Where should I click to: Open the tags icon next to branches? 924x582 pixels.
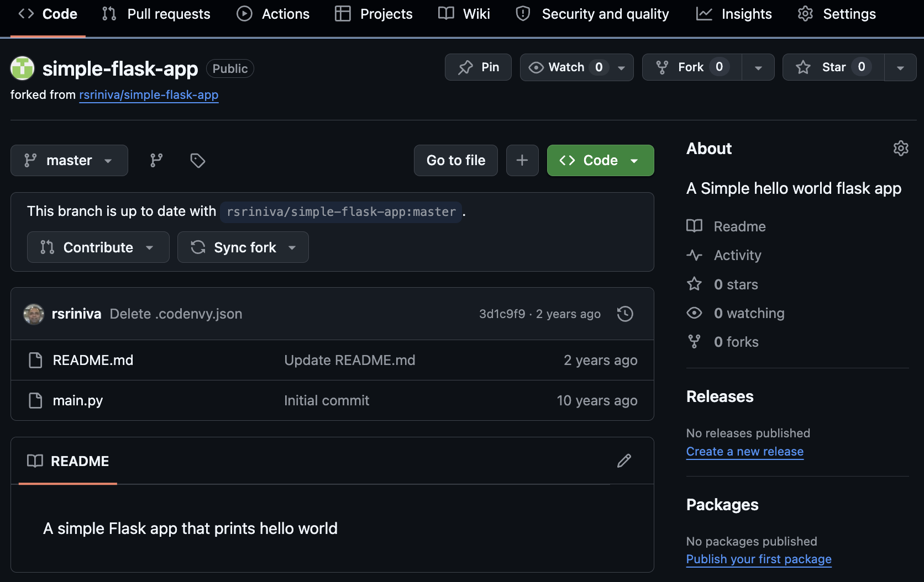point(197,160)
